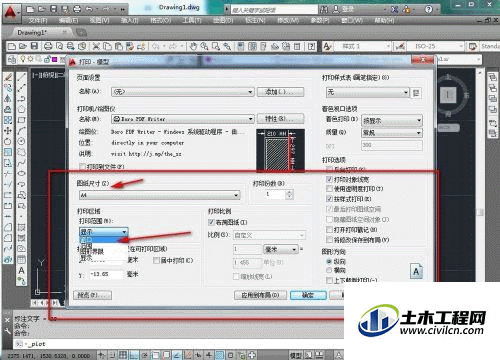Toggle the 按样式打印 checkbox
This screenshot has height=360, width=500.
coord(329,199)
